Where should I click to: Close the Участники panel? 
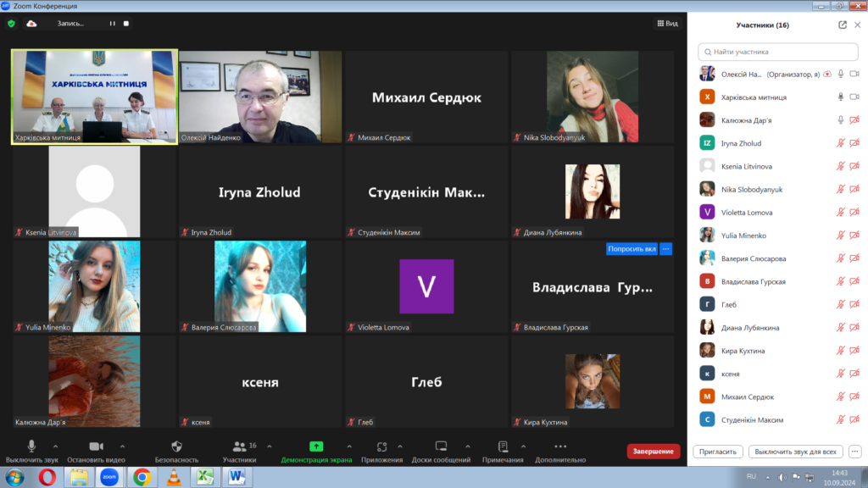[858, 25]
